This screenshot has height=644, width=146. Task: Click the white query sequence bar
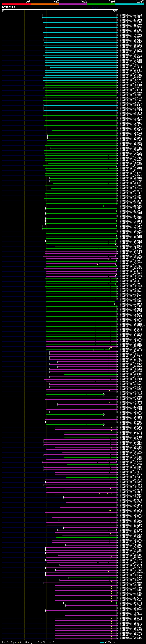point(60,10)
